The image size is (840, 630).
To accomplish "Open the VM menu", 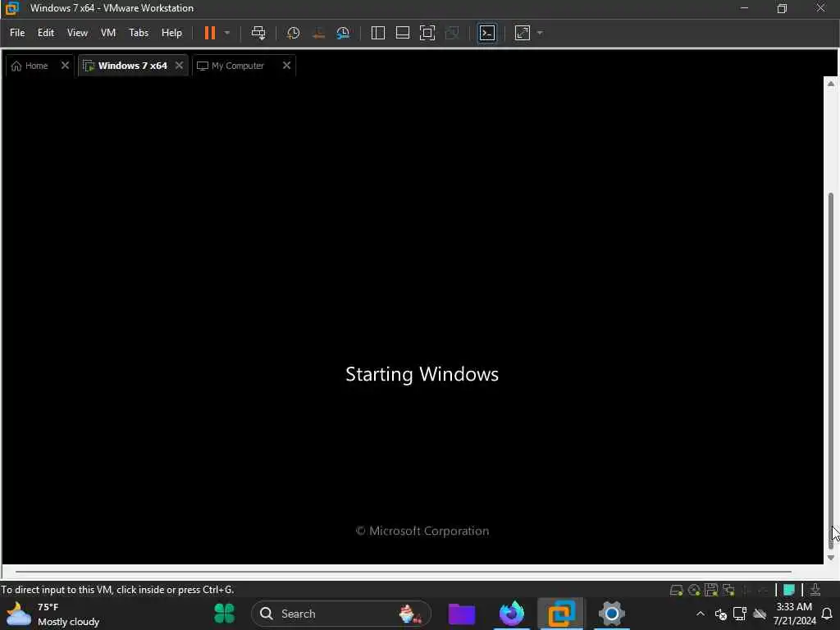I will click(x=108, y=33).
